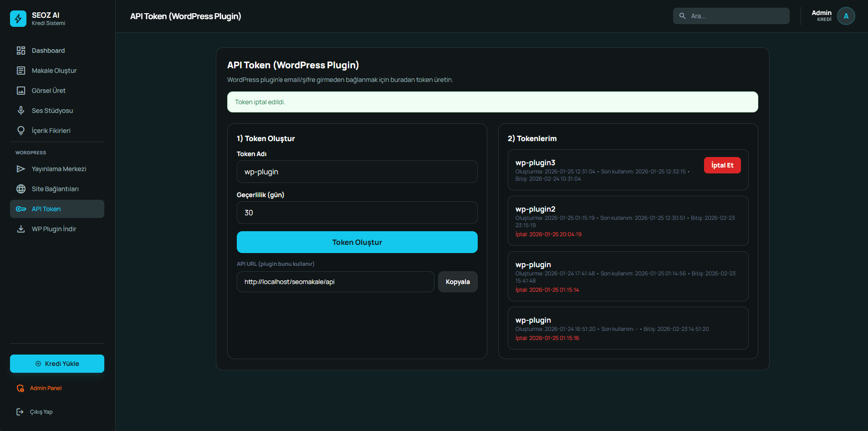Click the Ara search box
This screenshot has width=868, height=431.
(x=731, y=16)
